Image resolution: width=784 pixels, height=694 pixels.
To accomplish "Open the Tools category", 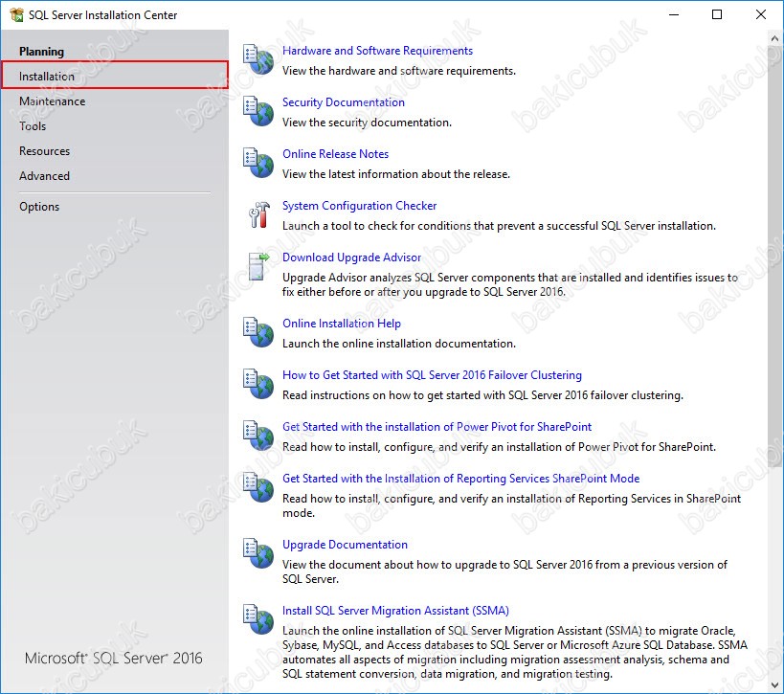I will coord(33,126).
